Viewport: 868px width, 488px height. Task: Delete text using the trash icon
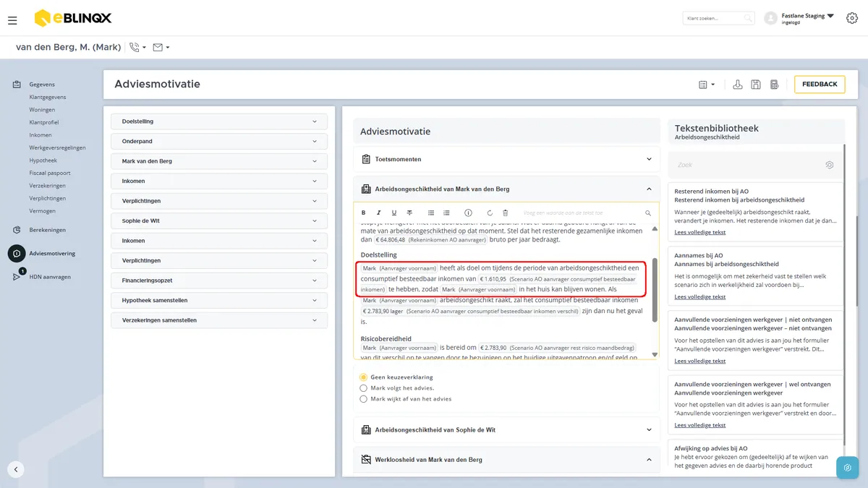coord(505,213)
